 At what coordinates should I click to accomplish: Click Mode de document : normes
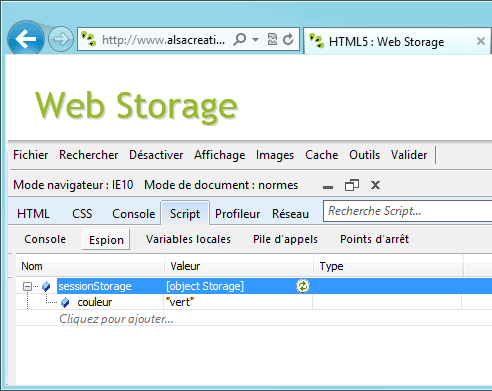(221, 185)
